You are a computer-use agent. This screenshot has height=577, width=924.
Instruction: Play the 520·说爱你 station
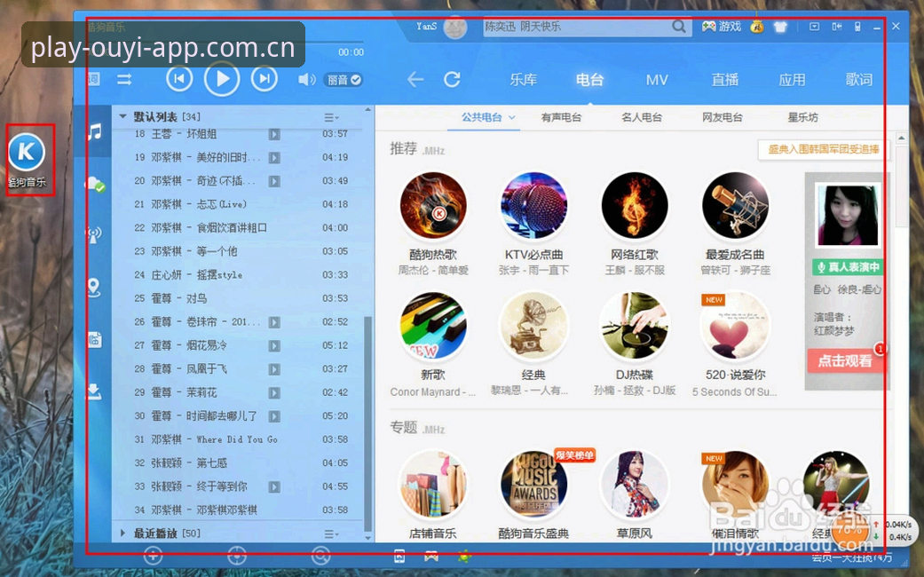[736, 326]
